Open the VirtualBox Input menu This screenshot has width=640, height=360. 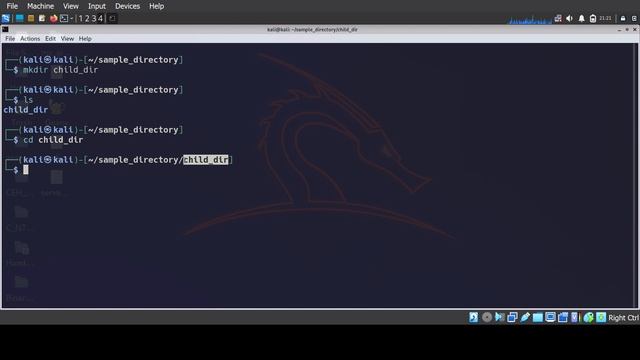point(97,6)
